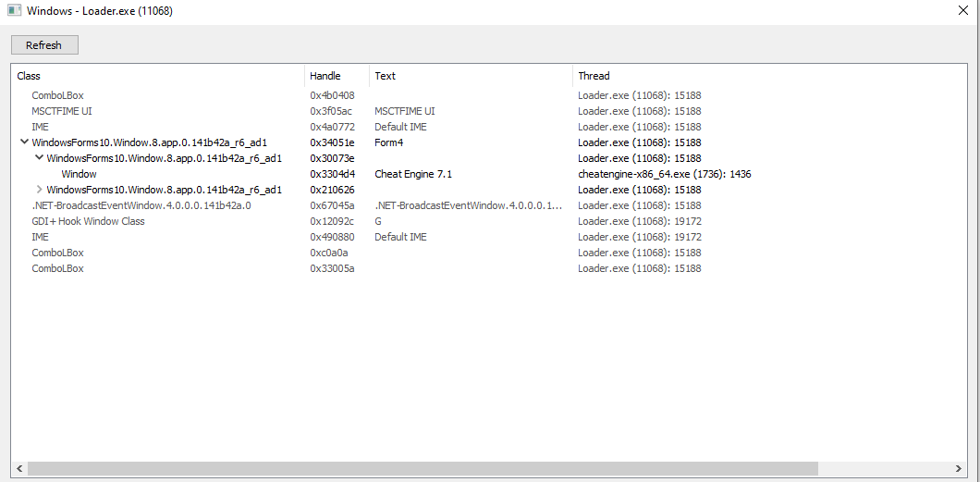Click the horizontal scrollbar thumb
This screenshot has height=482, width=980.
(422, 468)
